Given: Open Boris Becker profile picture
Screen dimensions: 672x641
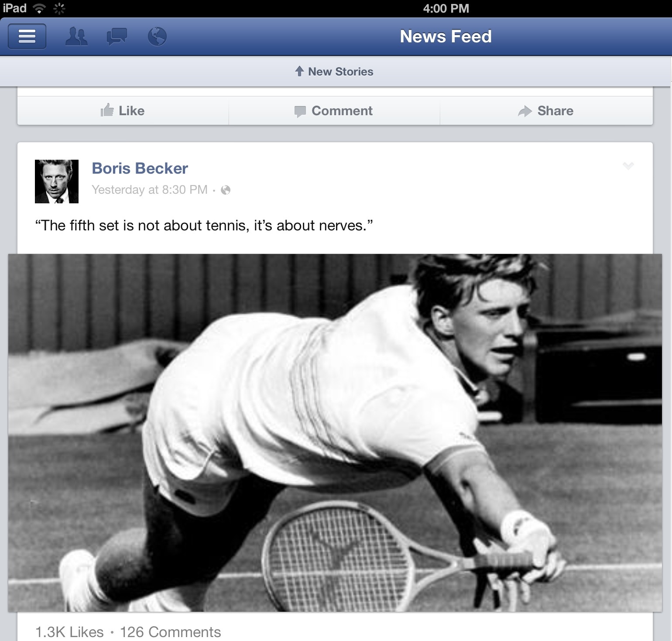Looking at the screenshot, I should pyautogui.click(x=57, y=182).
